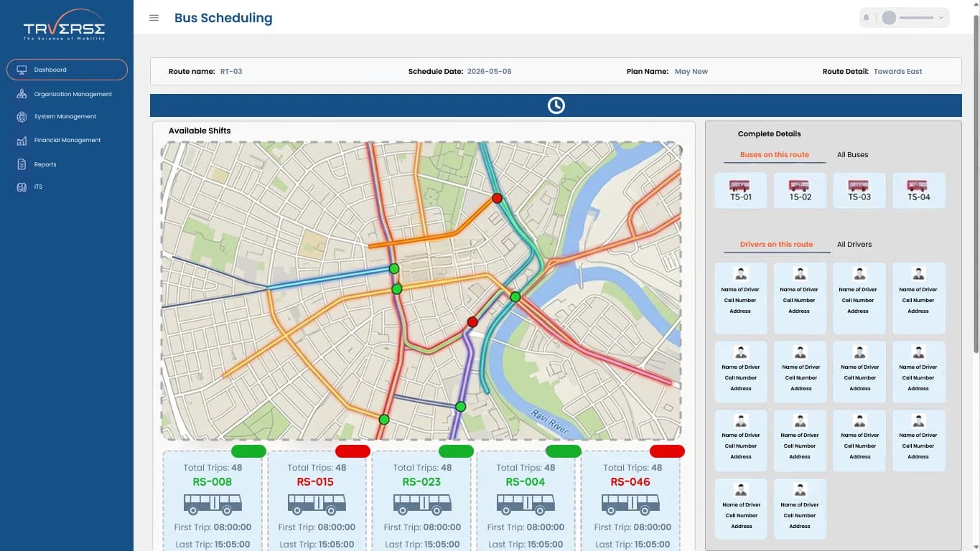
Task: Switch to All Drivers tab
Action: tap(854, 245)
